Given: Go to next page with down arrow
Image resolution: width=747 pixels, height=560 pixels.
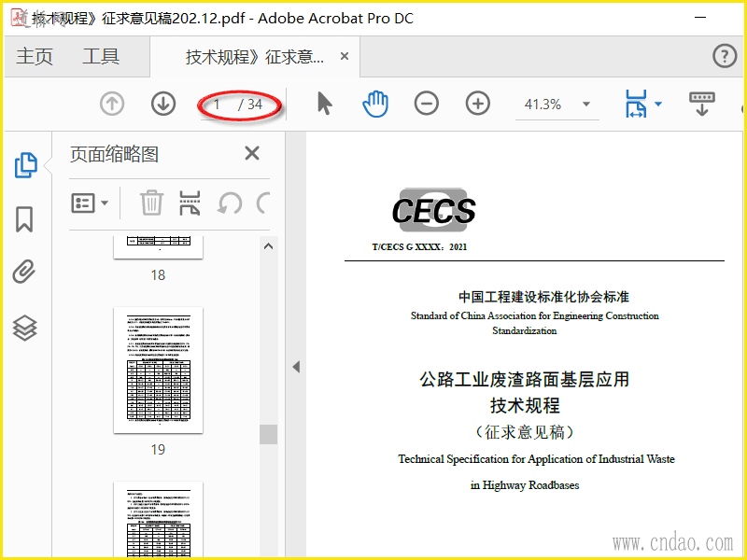Looking at the screenshot, I should pos(163,104).
